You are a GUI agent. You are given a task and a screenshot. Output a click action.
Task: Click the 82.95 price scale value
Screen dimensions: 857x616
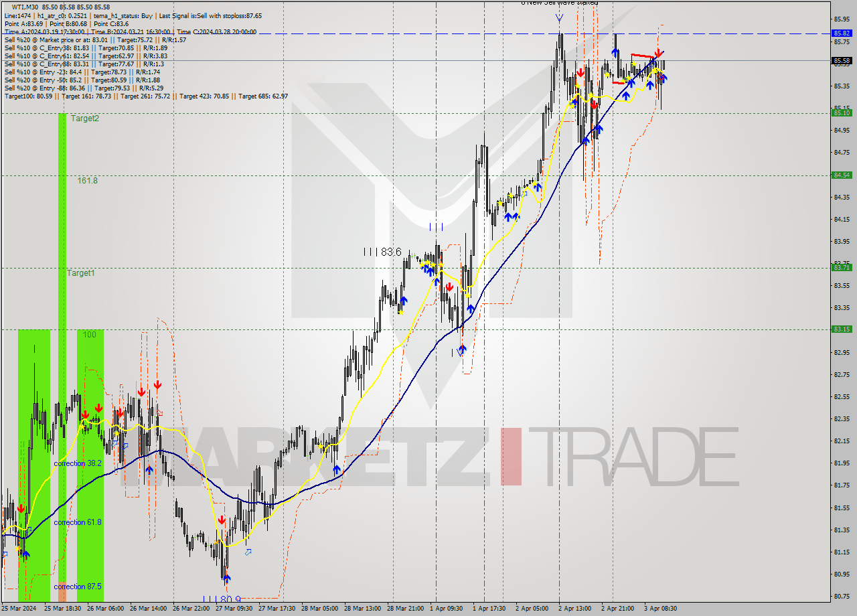point(842,352)
